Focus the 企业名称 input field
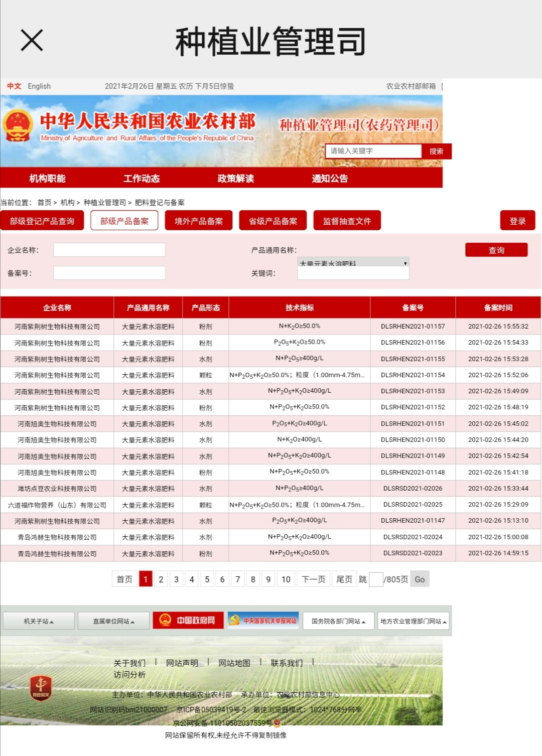This screenshot has width=542, height=756. tap(109, 250)
